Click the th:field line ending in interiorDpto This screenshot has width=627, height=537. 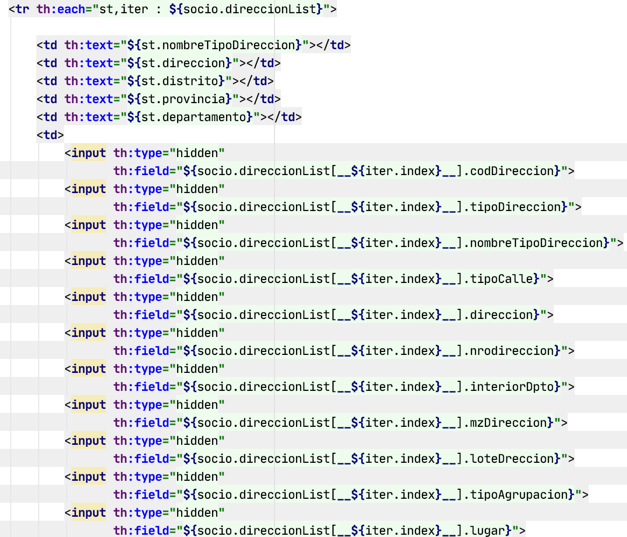coord(344,387)
